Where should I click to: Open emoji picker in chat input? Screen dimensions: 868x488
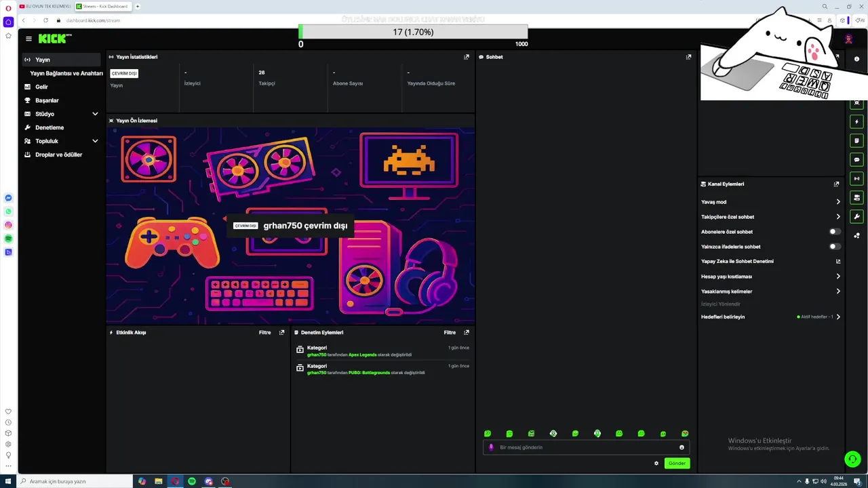[x=682, y=447]
